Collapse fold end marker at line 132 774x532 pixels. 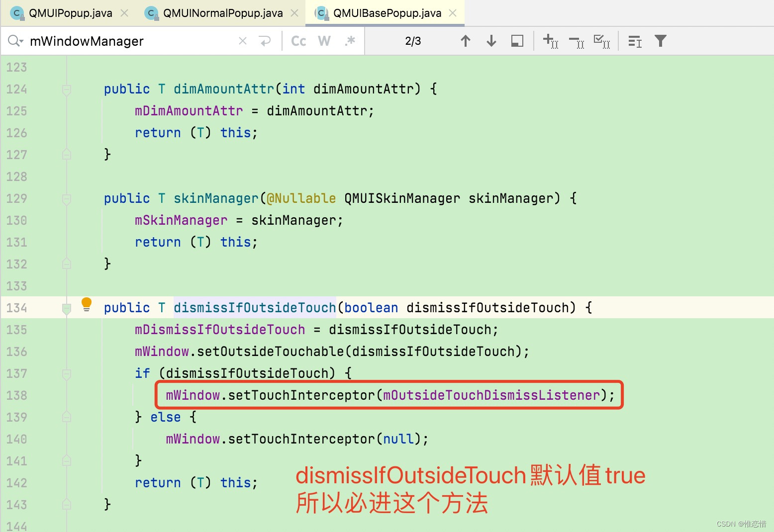pos(66,264)
